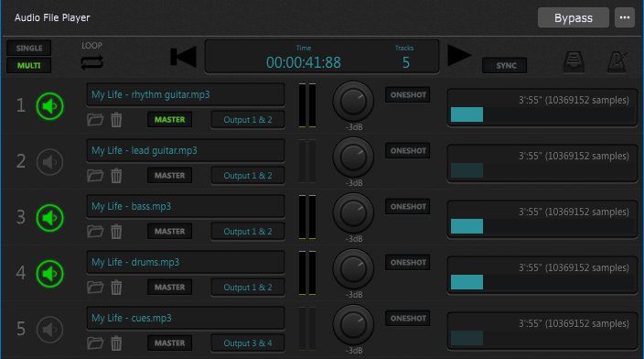Screen dimensions: 644x359
Task: Open Output 1 & 2 selector for track 1
Action: point(248,120)
